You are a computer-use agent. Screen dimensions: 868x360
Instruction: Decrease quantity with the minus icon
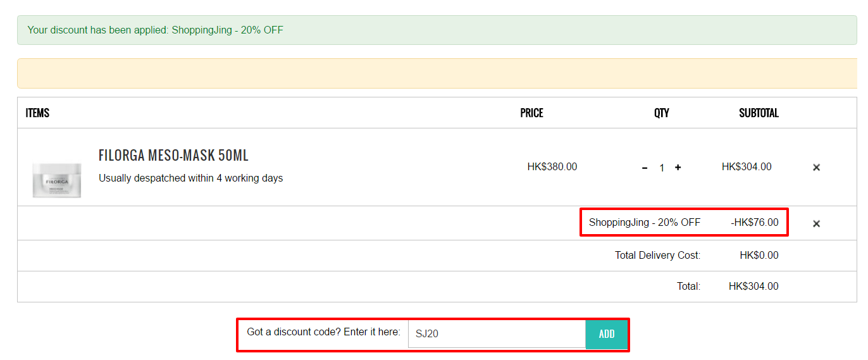(x=645, y=168)
